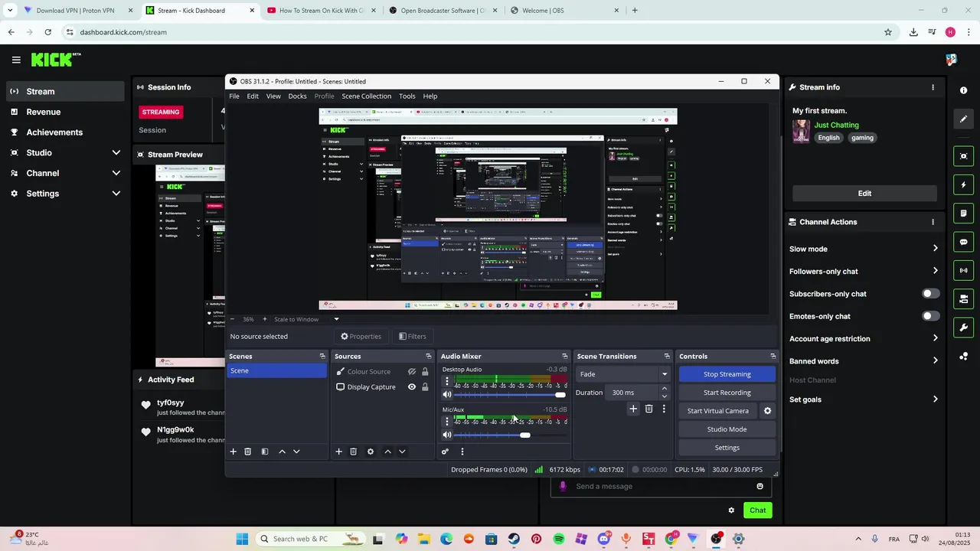Expand the Channel sidebar section
980x551 pixels.
pos(116,173)
